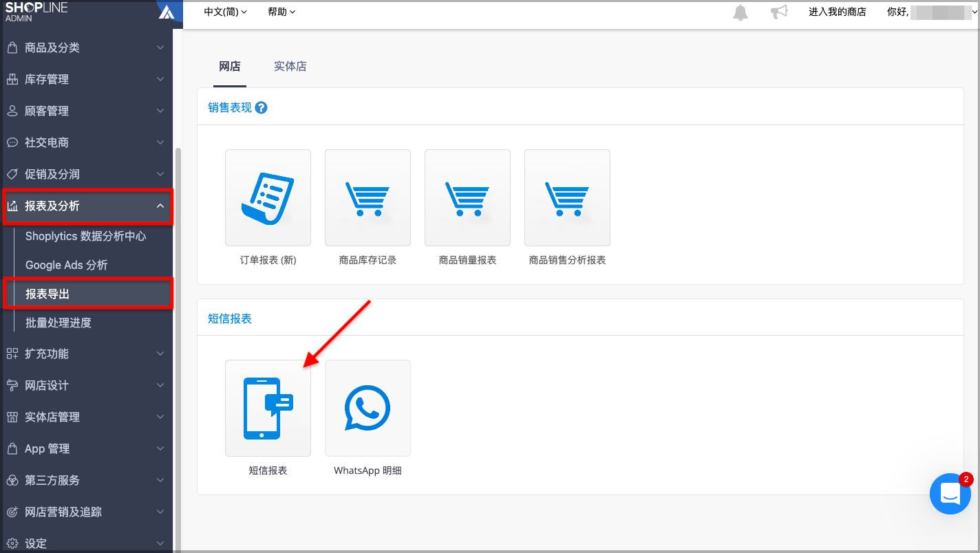Screen dimensions: 980x553
Task: Click the 网店营销及追踪 target icon
Action: click(x=12, y=512)
